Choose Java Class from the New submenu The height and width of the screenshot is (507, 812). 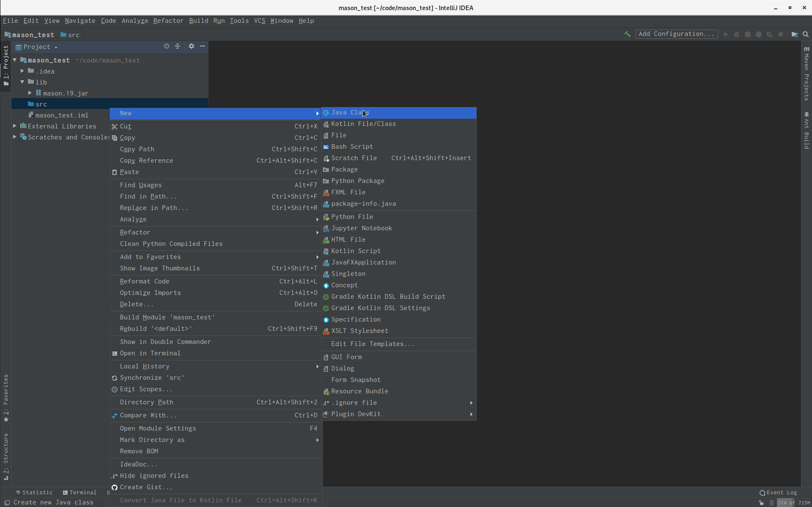[x=399, y=112]
